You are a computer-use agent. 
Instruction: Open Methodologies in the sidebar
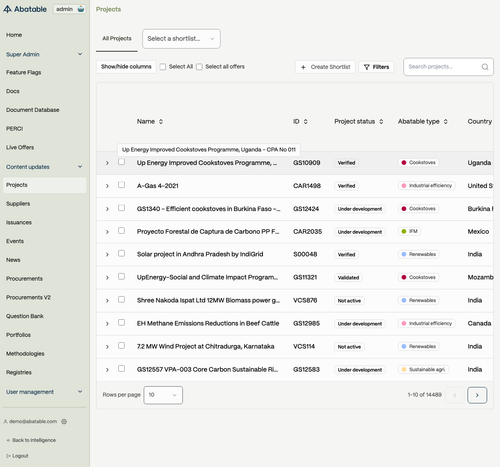coord(25,354)
